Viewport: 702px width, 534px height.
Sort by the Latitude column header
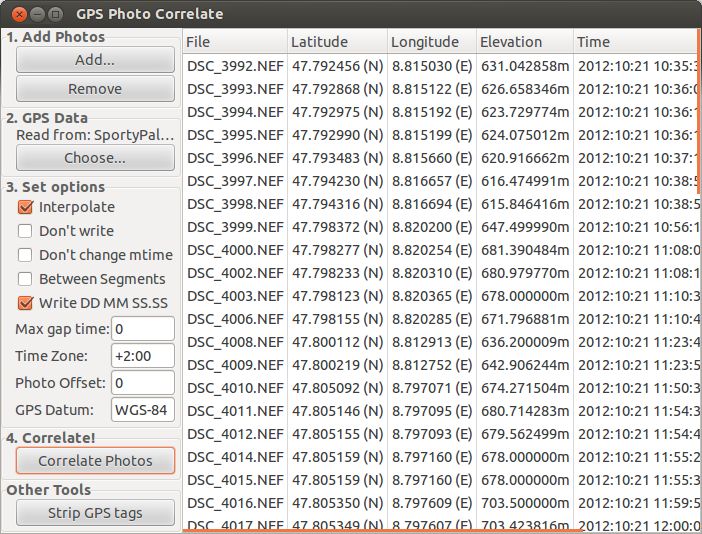point(337,42)
